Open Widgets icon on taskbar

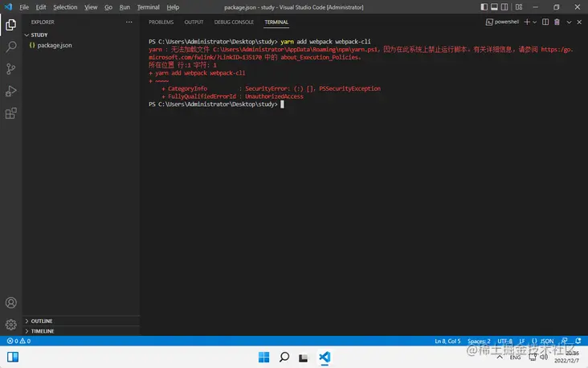click(x=13, y=357)
